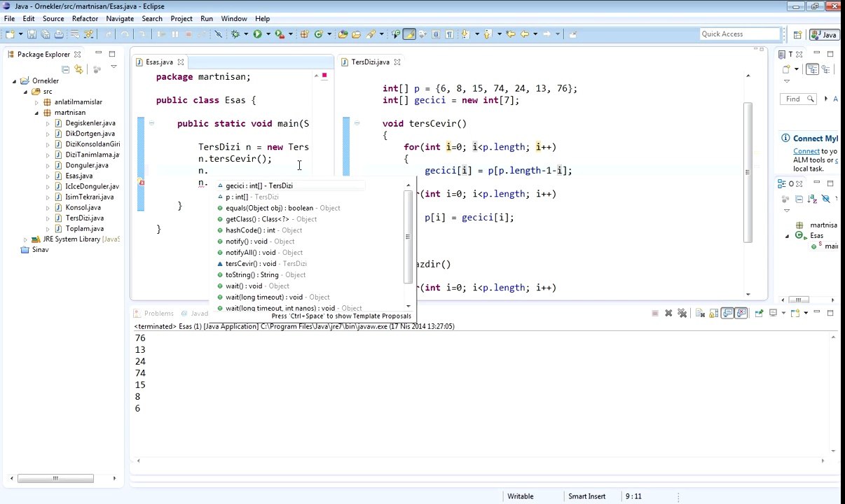The width and height of the screenshot is (845, 504).
Task: Select Donguler.java in Package Explorer
Action: click(86, 165)
